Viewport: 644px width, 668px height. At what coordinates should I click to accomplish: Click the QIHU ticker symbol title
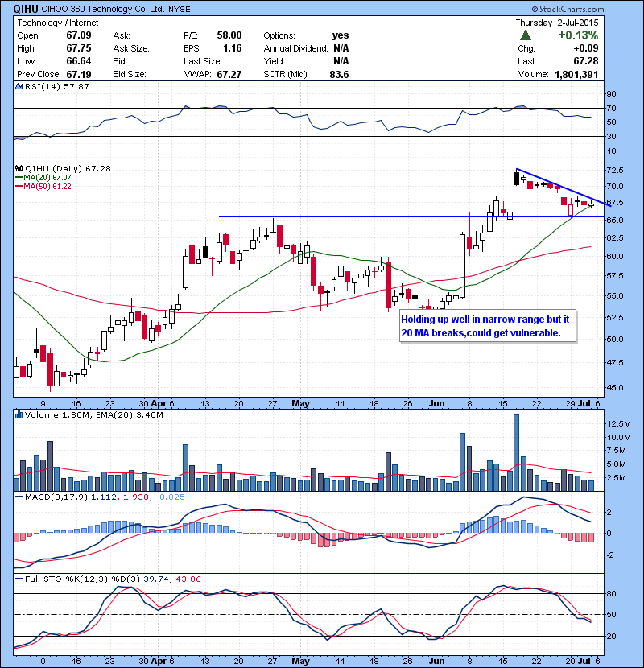click(26, 9)
